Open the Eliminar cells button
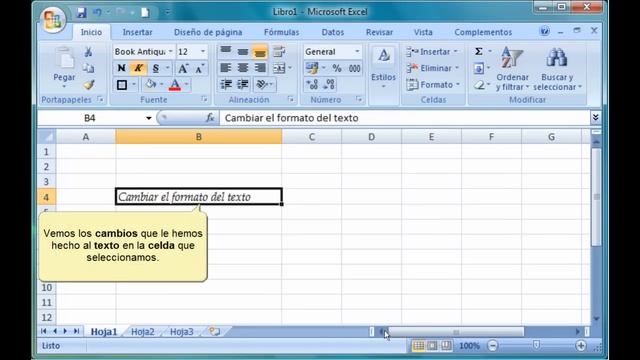640x360 pixels. 433,68
